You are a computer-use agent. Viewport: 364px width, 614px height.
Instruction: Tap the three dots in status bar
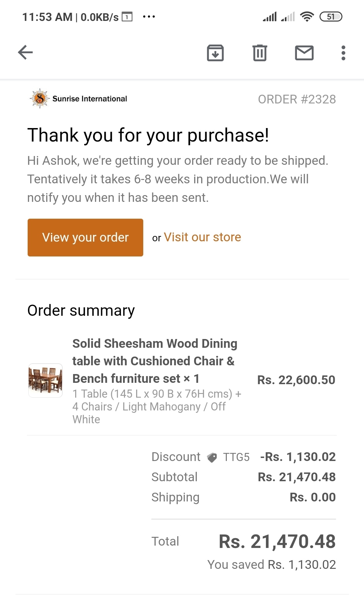(x=149, y=17)
